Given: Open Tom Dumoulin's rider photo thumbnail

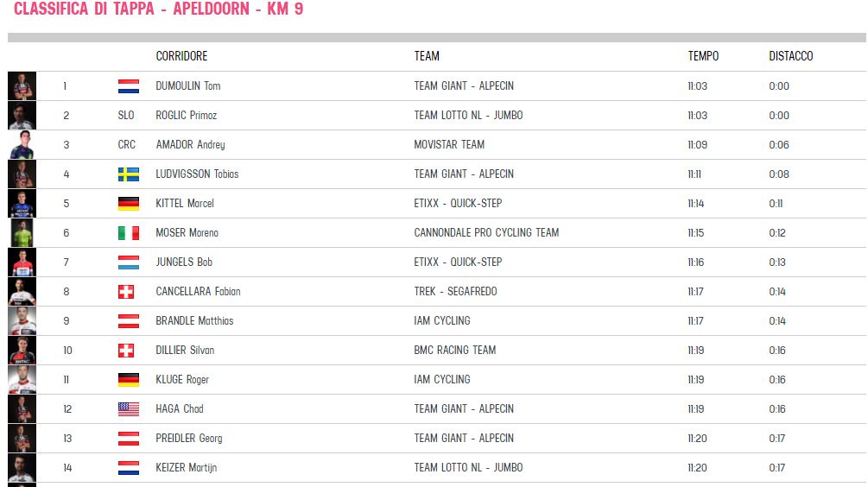Looking at the screenshot, I should [x=22, y=86].
